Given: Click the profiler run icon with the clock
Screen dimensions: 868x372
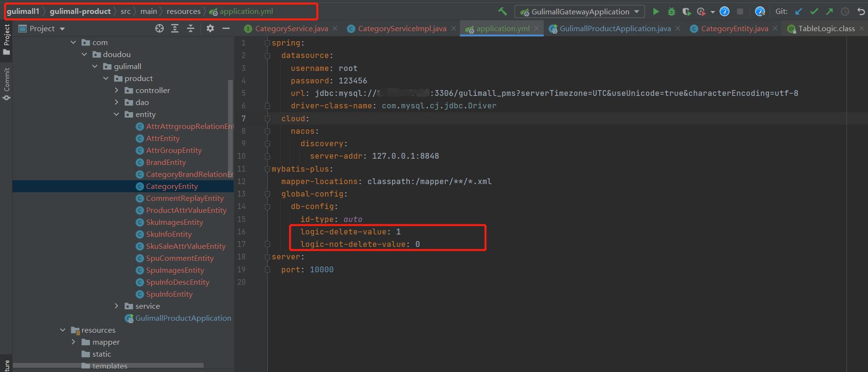Looking at the screenshot, I should pos(701,12).
